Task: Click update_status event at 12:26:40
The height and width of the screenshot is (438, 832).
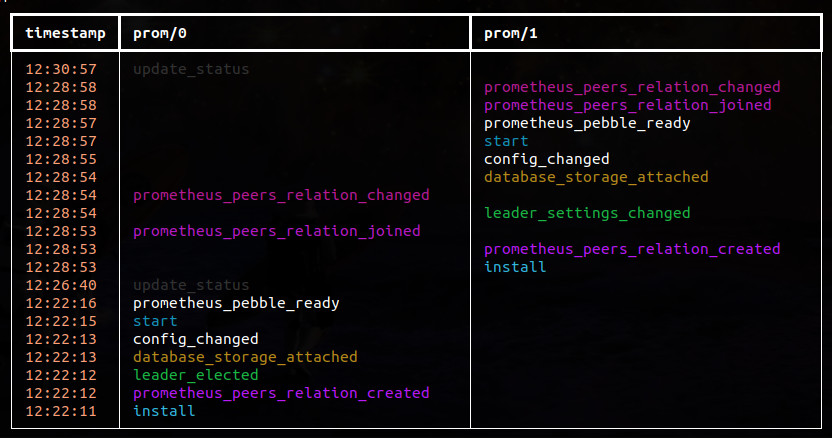Action: (x=191, y=285)
